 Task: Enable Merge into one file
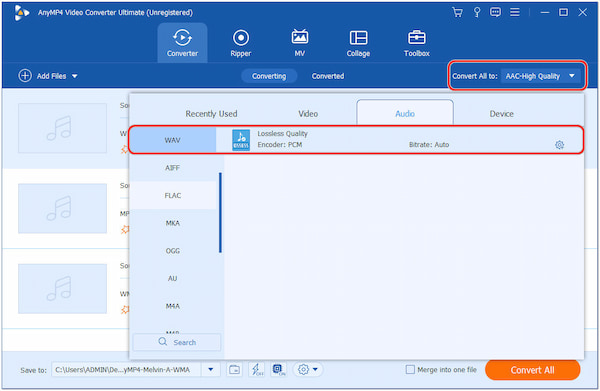click(x=410, y=370)
